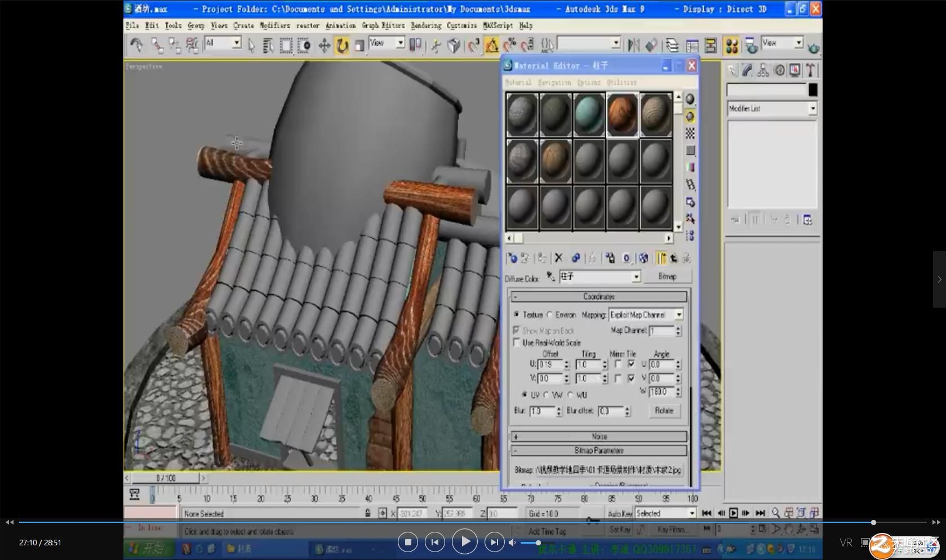Open the Mapping type dropdown
This screenshot has height=560, width=946.
coord(646,314)
